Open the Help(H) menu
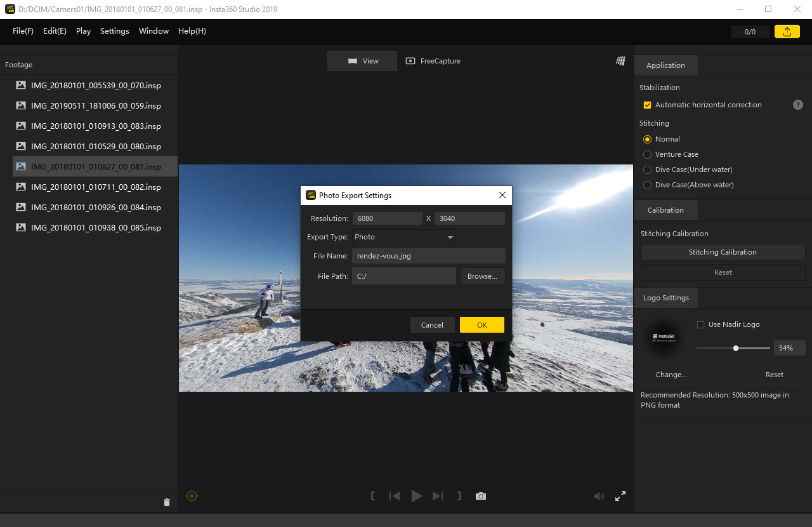Image resolution: width=812 pixels, height=527 pixels. tap(192, 31)
